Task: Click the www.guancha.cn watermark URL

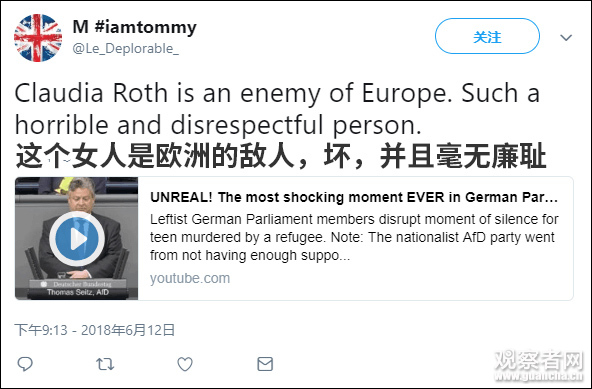Action: (x=539, y=377)
